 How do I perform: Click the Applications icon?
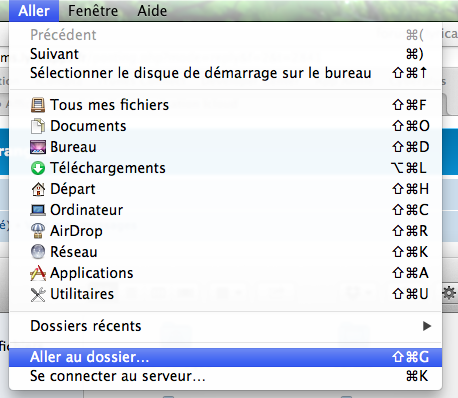point(38,273)
